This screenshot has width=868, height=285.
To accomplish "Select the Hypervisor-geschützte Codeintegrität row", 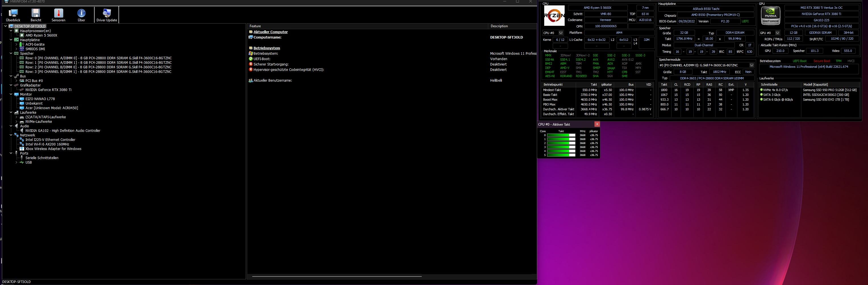I will click(x=392, y=70).
